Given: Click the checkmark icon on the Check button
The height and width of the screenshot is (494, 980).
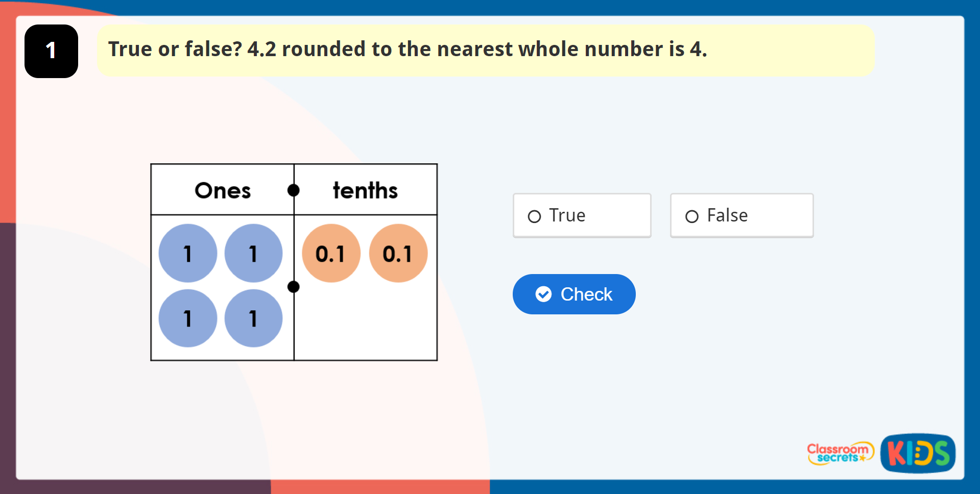Looking at the screenshot, I should [544, 294].
